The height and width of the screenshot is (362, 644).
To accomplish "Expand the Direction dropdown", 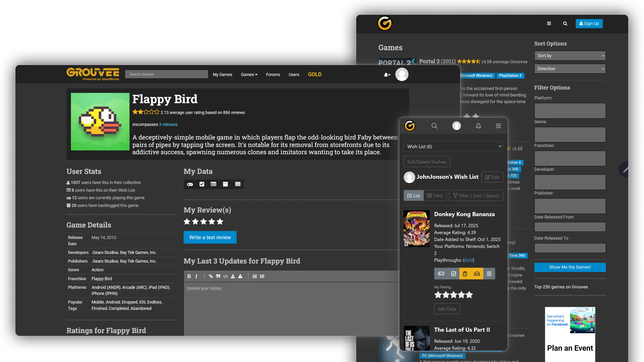I will pyautogui.click(x=570, y=69).
